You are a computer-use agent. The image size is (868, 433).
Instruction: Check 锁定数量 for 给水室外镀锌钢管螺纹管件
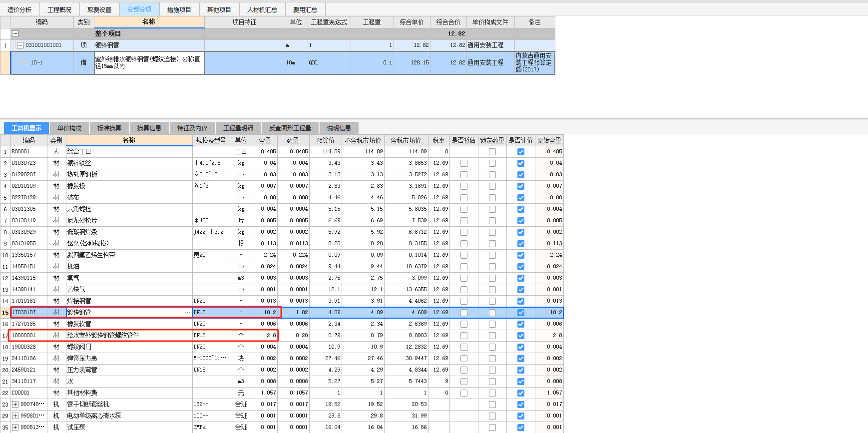pyautogui.click(x=492, y=336)
